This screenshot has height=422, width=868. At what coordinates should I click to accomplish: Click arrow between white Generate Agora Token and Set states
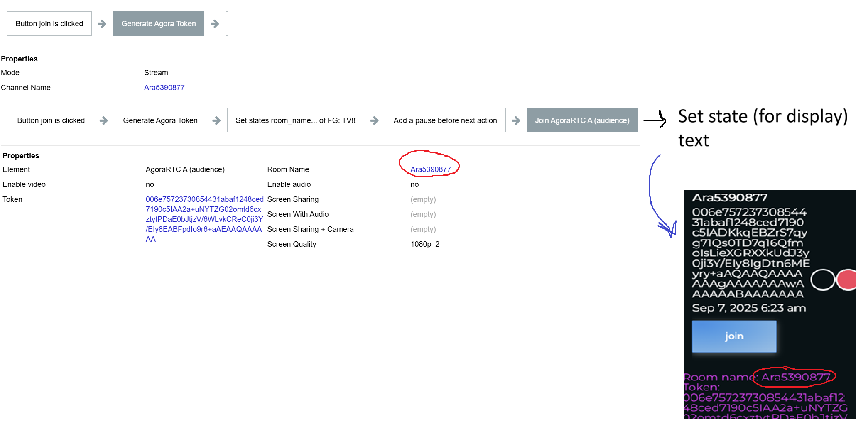(216, 120)
